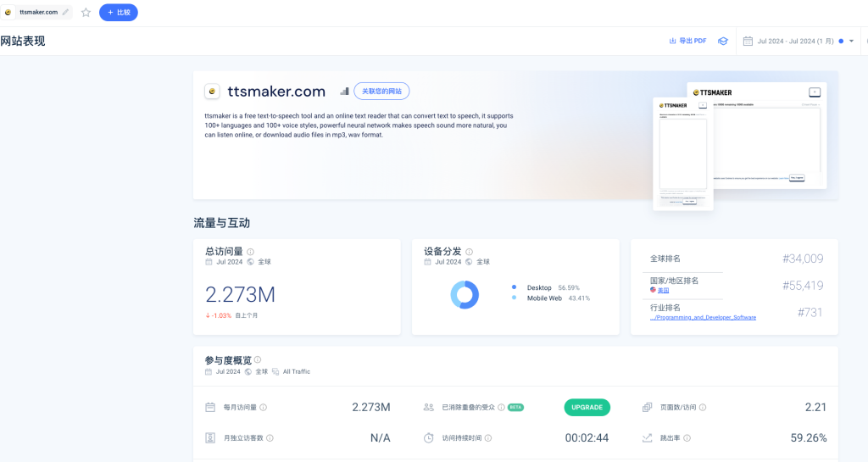Image resolution: width=868 pixels, height=462 pixels.
Task: Click the BETA badge beside 已消除重叠的受众
Action: pyautogui.click(x=515, y=407)
